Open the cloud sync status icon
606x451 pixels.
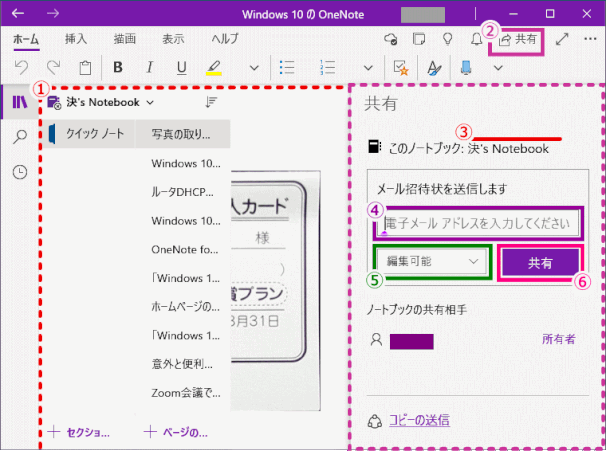click(391, 39)
